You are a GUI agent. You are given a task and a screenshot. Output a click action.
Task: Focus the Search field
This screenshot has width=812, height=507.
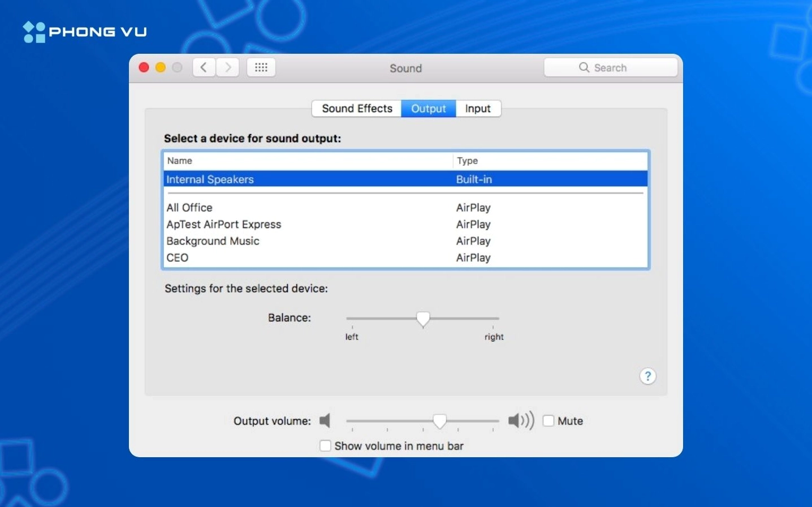coord(611,67)
